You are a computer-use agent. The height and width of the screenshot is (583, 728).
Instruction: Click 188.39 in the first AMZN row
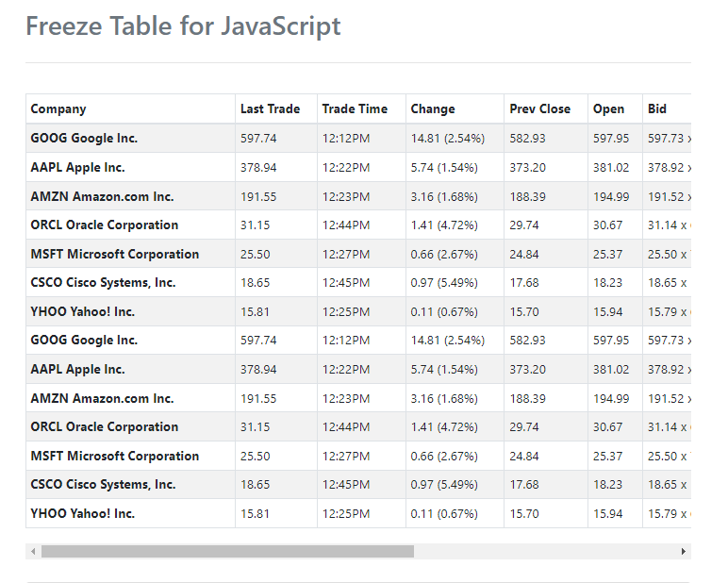[x=527, y=197]
